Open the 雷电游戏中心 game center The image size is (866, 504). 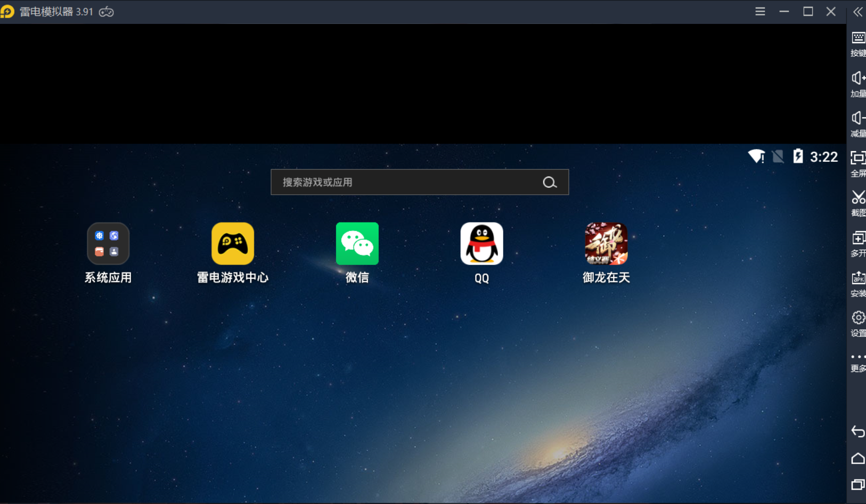click(x=233, y=244)
